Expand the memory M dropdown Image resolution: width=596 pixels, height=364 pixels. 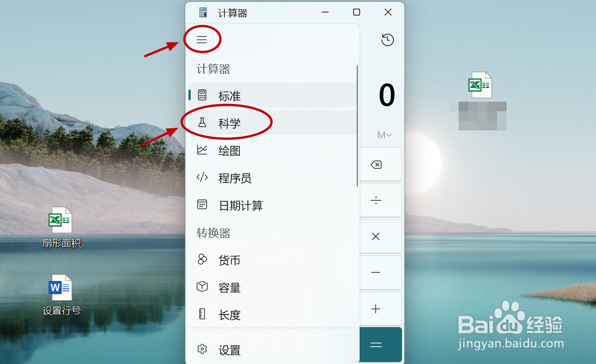(x=384, y=135)
